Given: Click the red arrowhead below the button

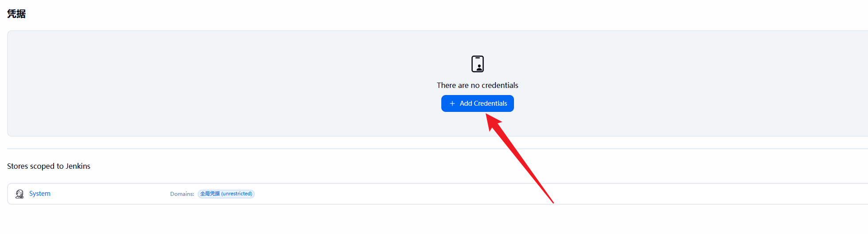Looking at the screenshot, I should (x=493, y=121).
